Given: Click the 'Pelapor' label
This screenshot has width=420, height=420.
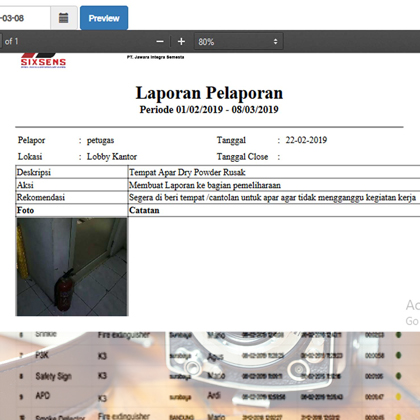Looking at the screenshot, I should click(x=31, y=140).
